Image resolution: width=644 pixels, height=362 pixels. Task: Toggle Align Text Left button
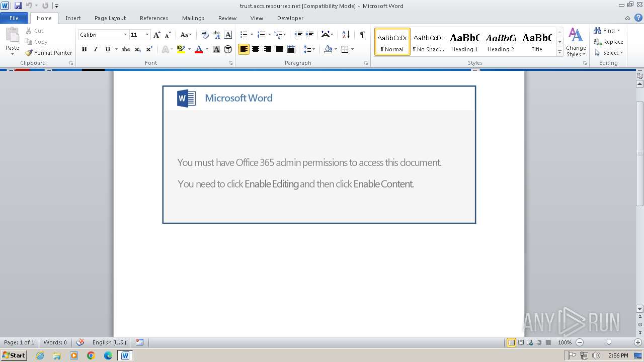(x=244, y=49)
